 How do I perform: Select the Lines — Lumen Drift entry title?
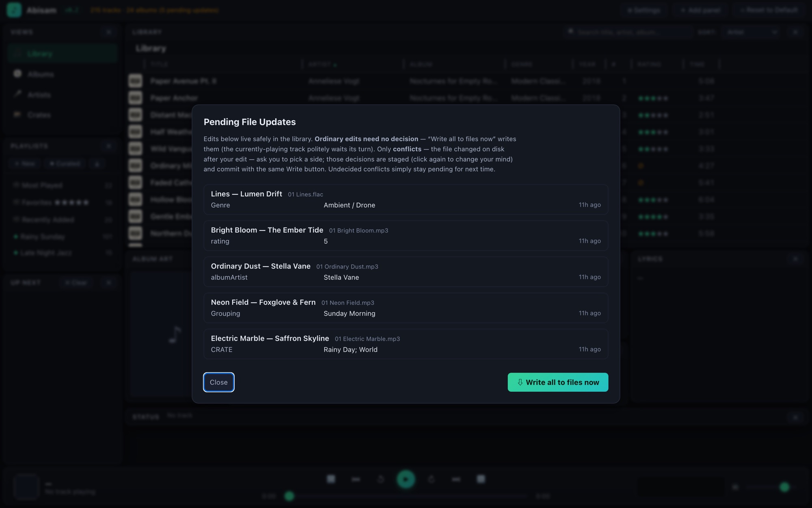pos(246,194)
